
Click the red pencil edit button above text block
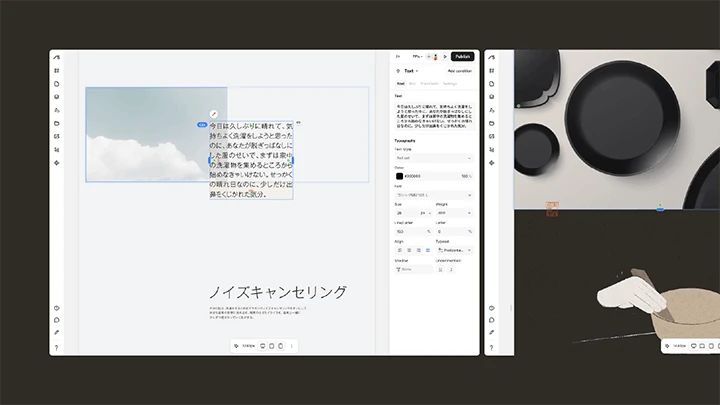pos(214,114)
